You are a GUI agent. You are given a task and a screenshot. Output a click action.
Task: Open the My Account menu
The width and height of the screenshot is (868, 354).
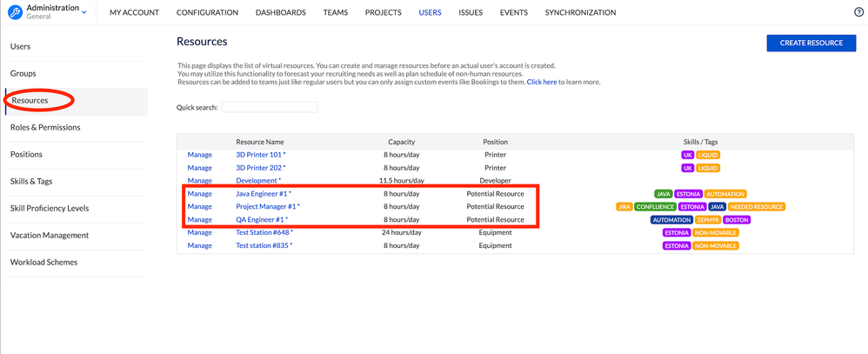coord(135,12)
